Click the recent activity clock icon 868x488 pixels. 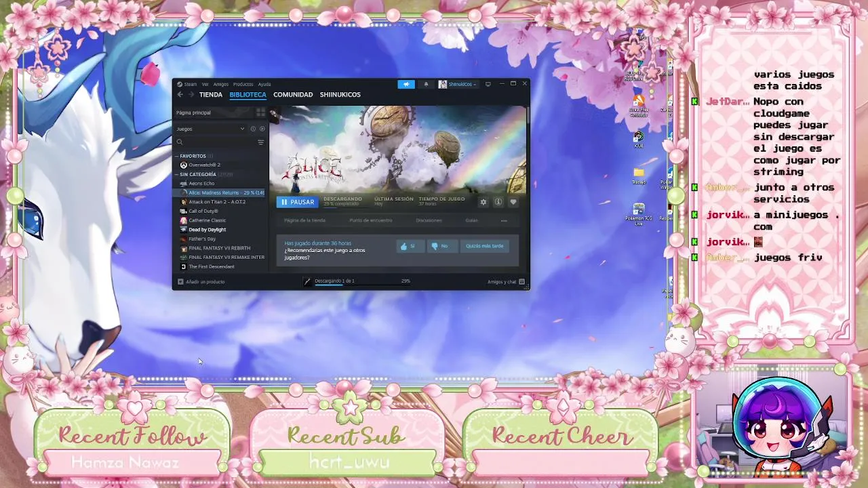point(253,129)
